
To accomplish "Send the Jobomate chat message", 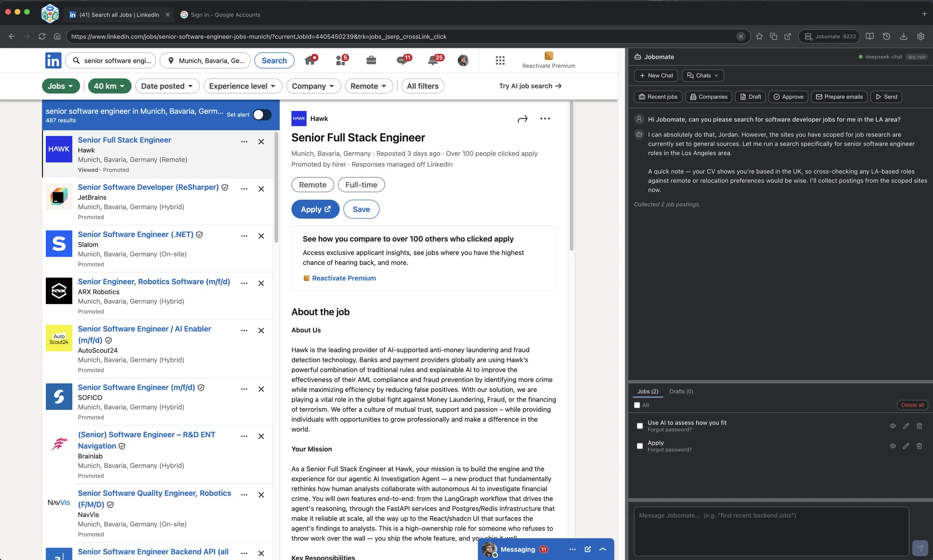I will (x=920, y=548).
